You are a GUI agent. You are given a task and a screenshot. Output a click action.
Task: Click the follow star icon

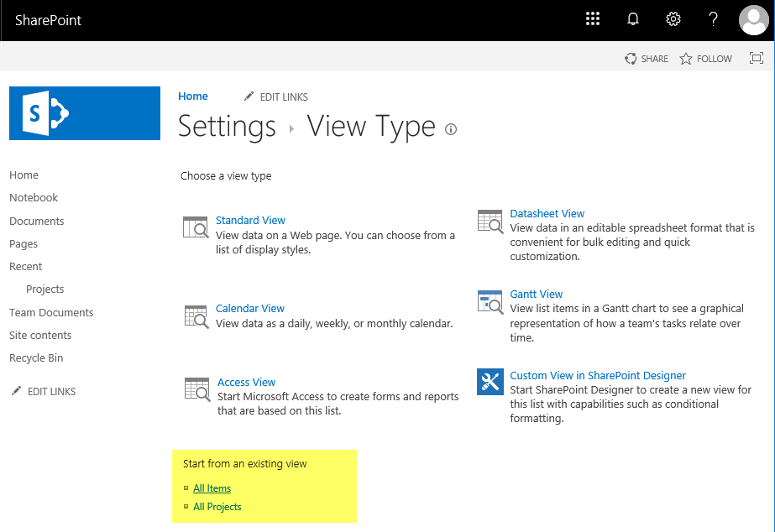click(685, 59)
